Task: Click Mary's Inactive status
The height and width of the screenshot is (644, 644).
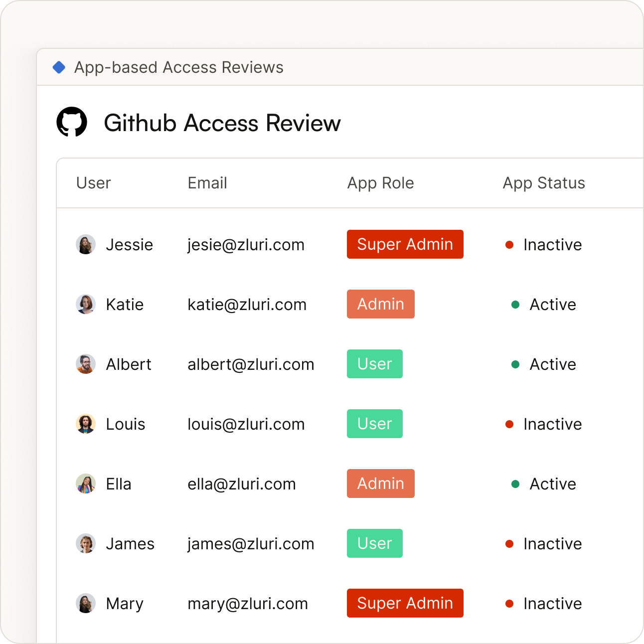Action: pyautogui.click(x=544, y=604)
